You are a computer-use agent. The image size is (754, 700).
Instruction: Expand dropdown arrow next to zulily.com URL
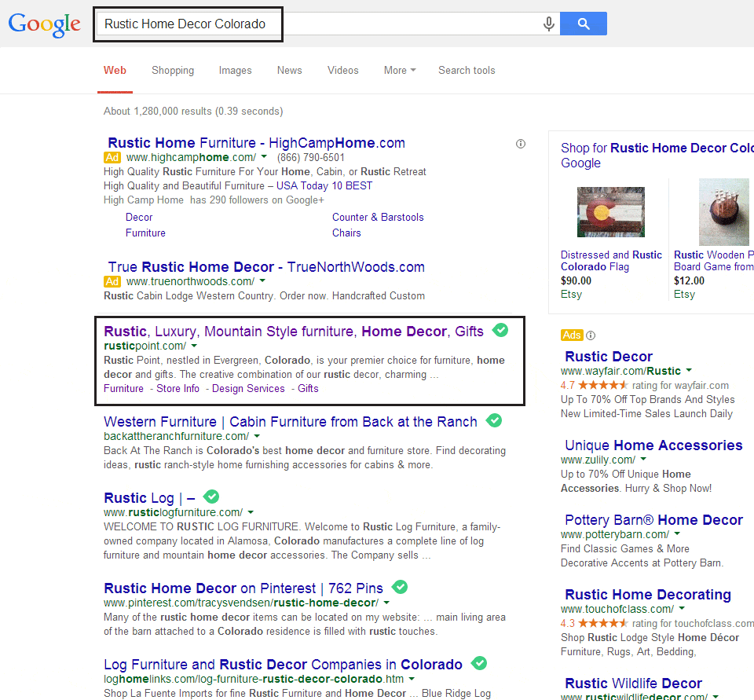click(643, 460)
